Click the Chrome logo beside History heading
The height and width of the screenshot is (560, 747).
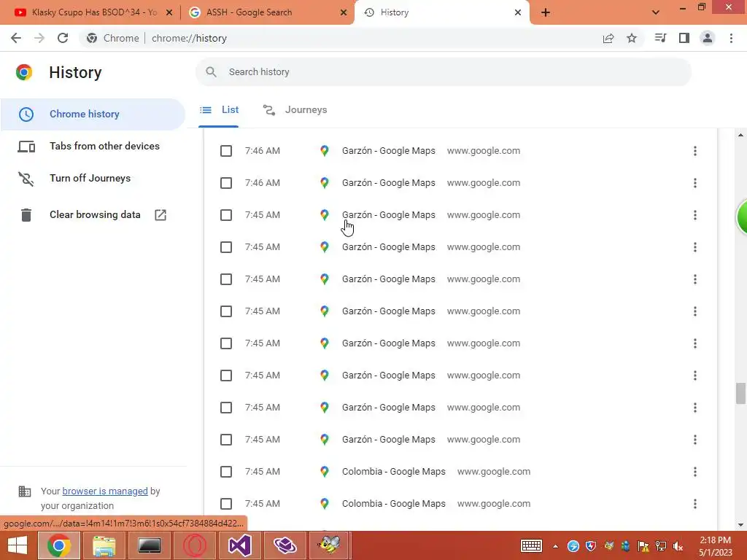(24, 72)
